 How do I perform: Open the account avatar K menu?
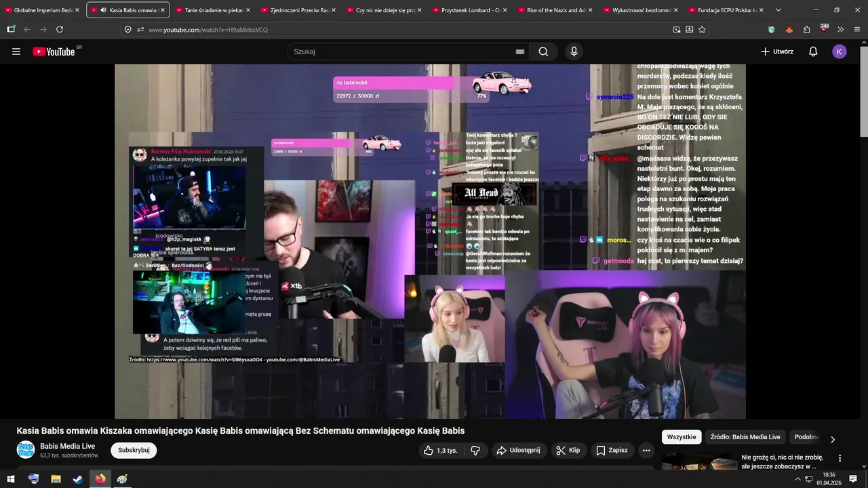(x=840, y=52)
